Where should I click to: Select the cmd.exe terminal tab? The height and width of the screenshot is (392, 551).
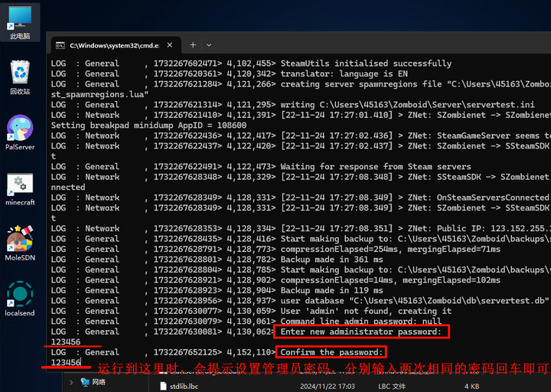point(116,45)
